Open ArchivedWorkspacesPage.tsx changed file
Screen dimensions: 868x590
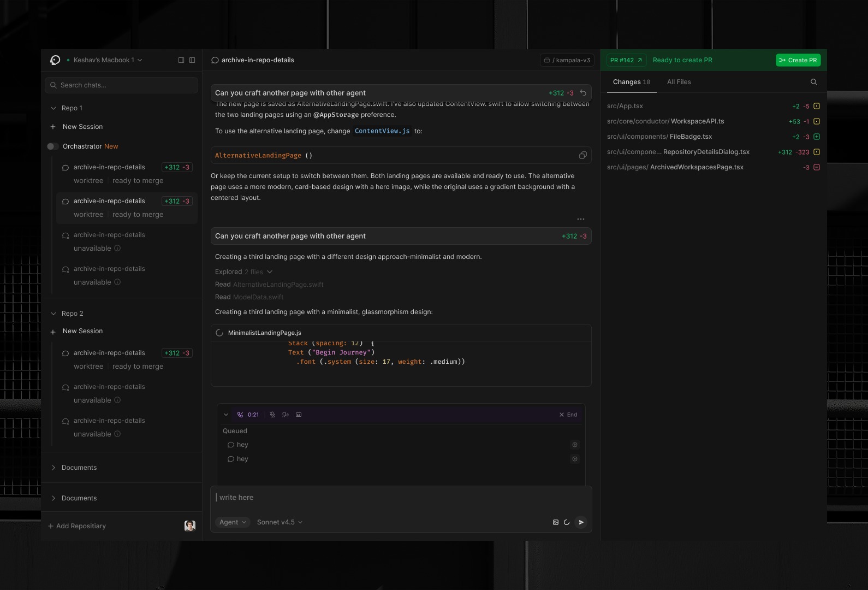point(675,167)
